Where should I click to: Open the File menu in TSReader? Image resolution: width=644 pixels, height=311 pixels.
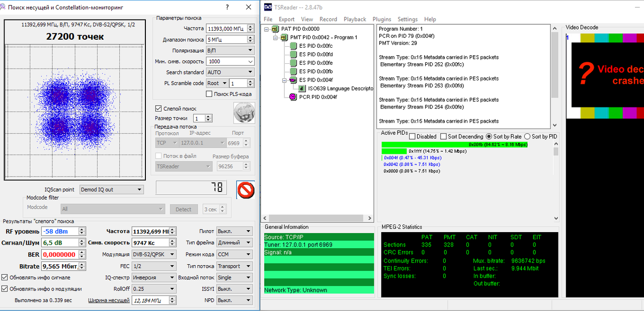[x=268, y=19]
